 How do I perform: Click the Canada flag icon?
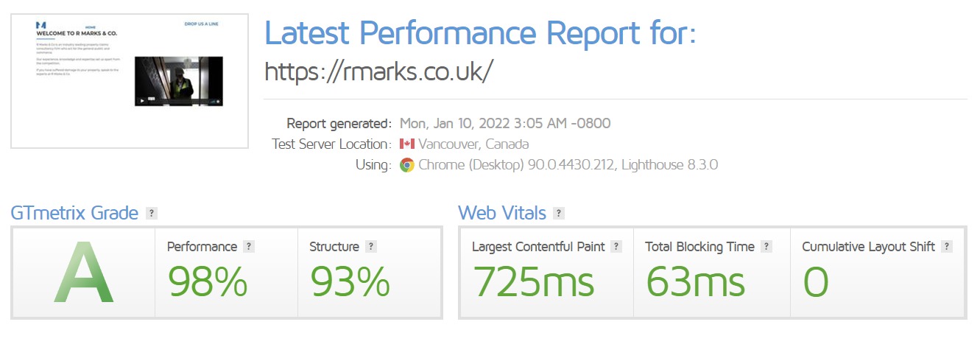[x=407, y=144]
